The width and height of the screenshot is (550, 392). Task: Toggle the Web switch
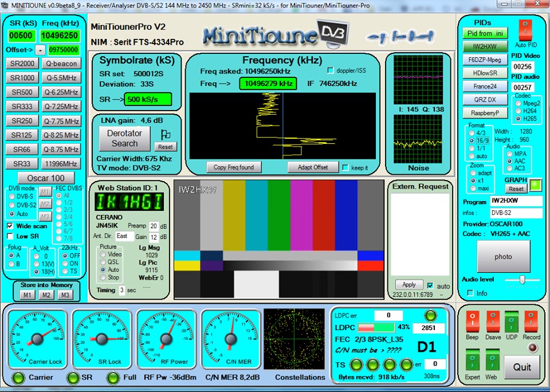(x=492, y=360)
